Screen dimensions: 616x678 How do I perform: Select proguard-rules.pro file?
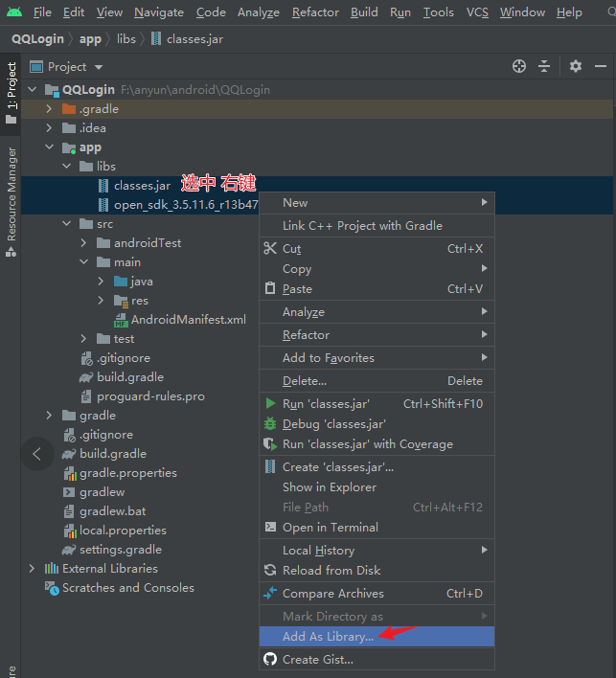150,396
